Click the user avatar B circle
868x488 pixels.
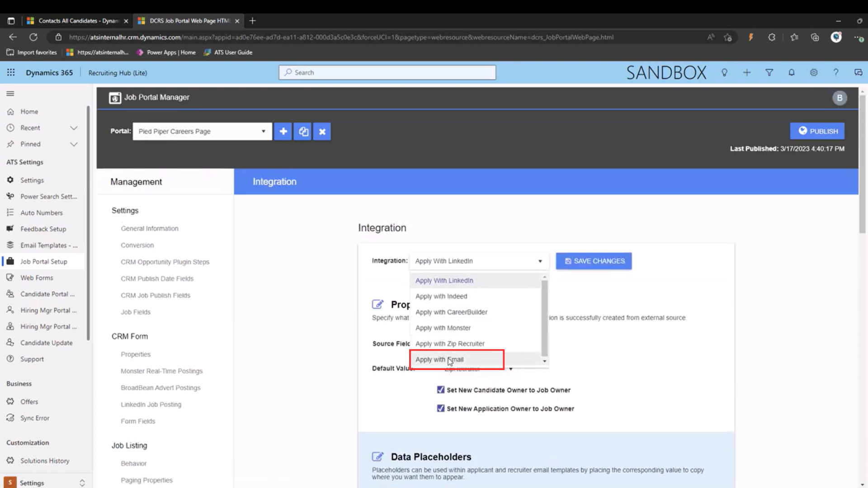[840, 98]
